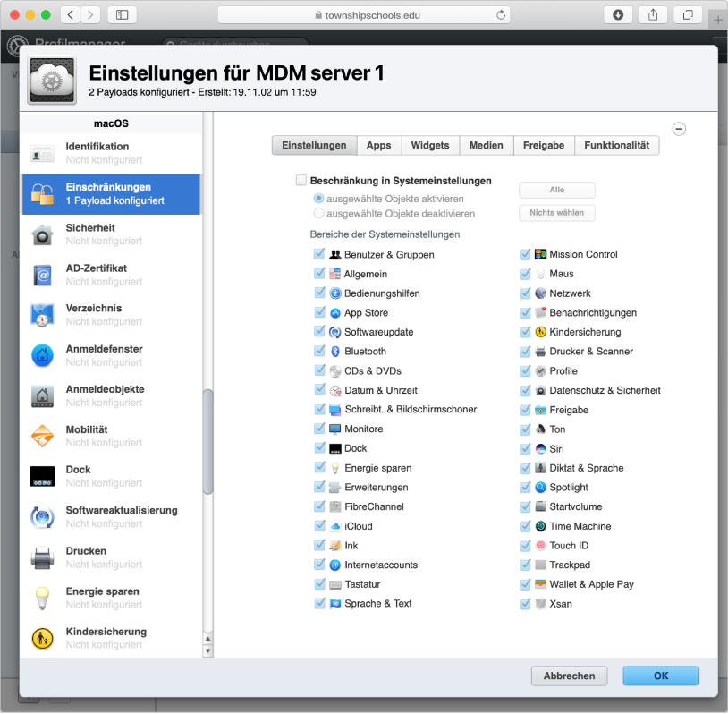Show Safari tab overview icon
The width and height of the screenshot is (728, 714).
688,15
